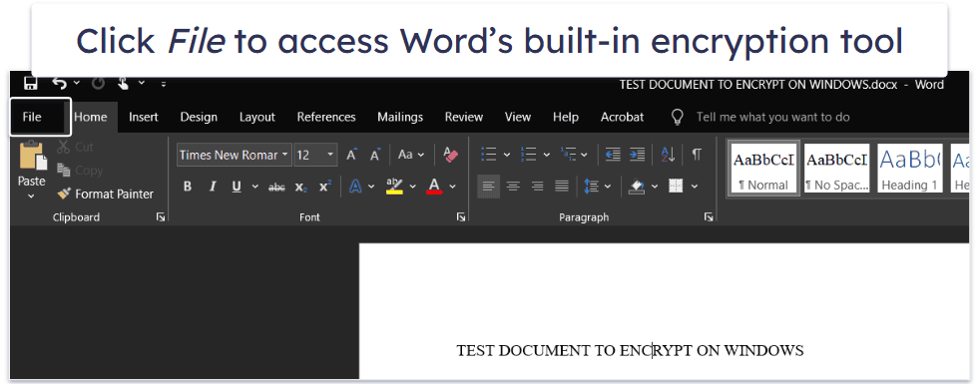The width and height of the screenshot is (980, 384).
Task: Open the Paragraph dialog launcher
Action: 709,217
